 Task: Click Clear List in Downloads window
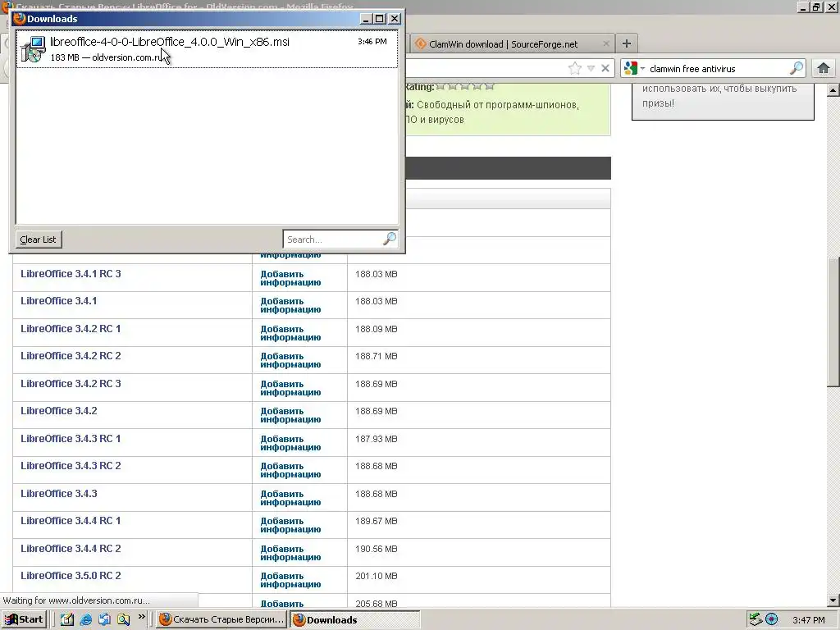coord(38,240)
